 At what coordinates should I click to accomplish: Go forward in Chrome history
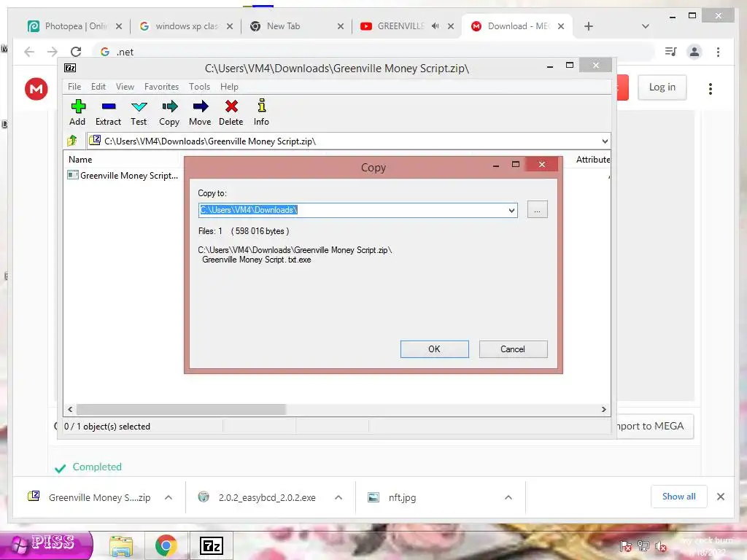pos(53,52)
